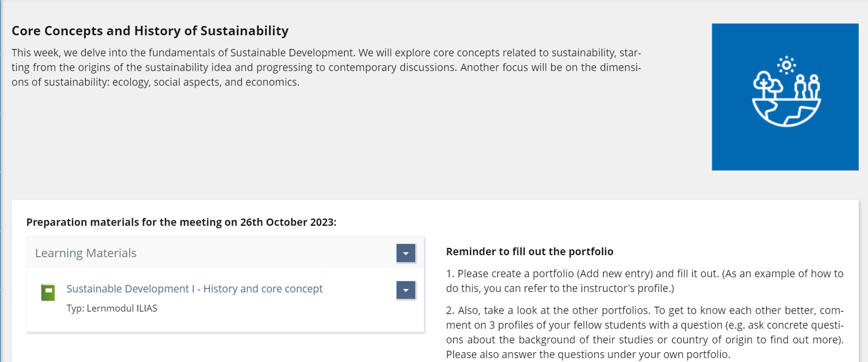Open the Learning Materials block dropdown arrow
868x362 pixels.
[x=406, y=253]
